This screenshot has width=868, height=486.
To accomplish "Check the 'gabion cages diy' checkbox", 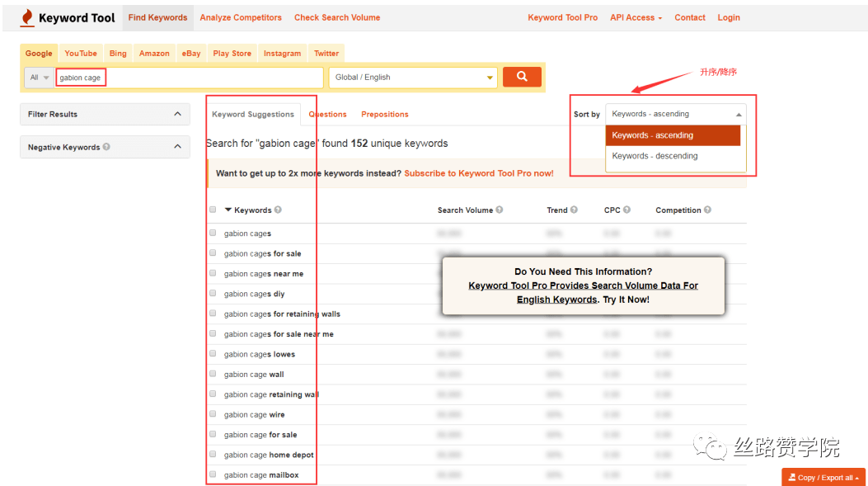I will click(213, 293).
